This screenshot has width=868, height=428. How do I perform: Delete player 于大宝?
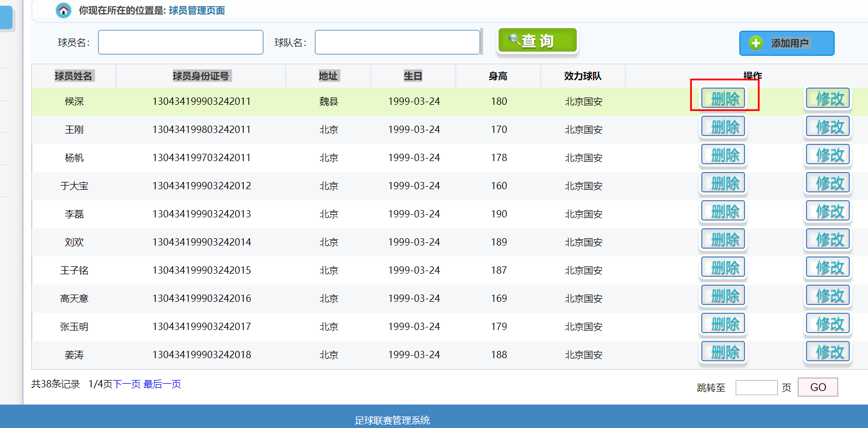click(723, 182)
